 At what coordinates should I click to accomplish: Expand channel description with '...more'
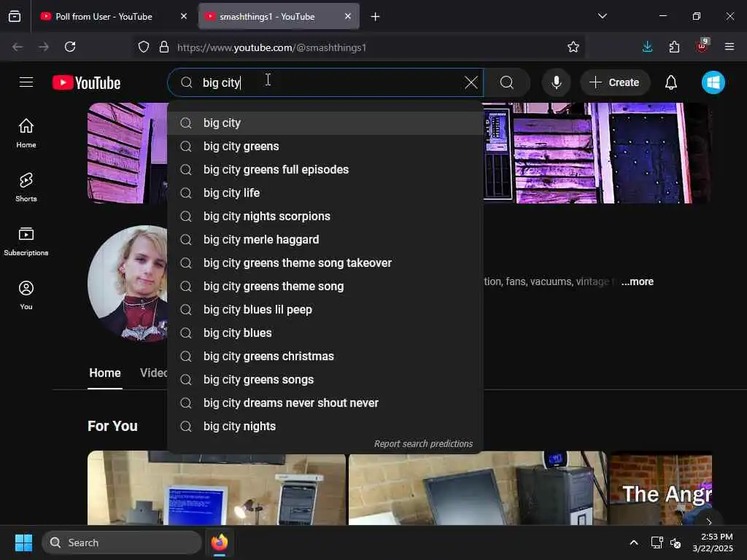pos(637,281)
